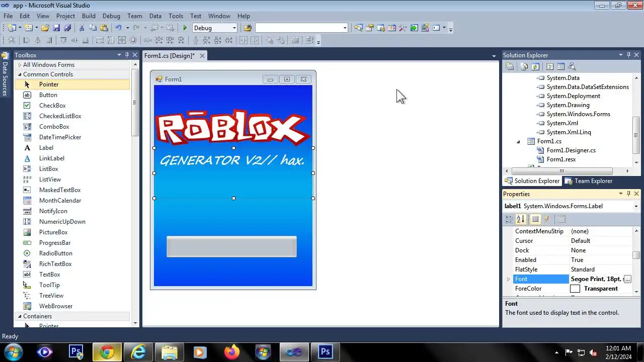The image size is (644, 362).
Task: Click the Find in Files icon
Action: click(x=248, y=28)
